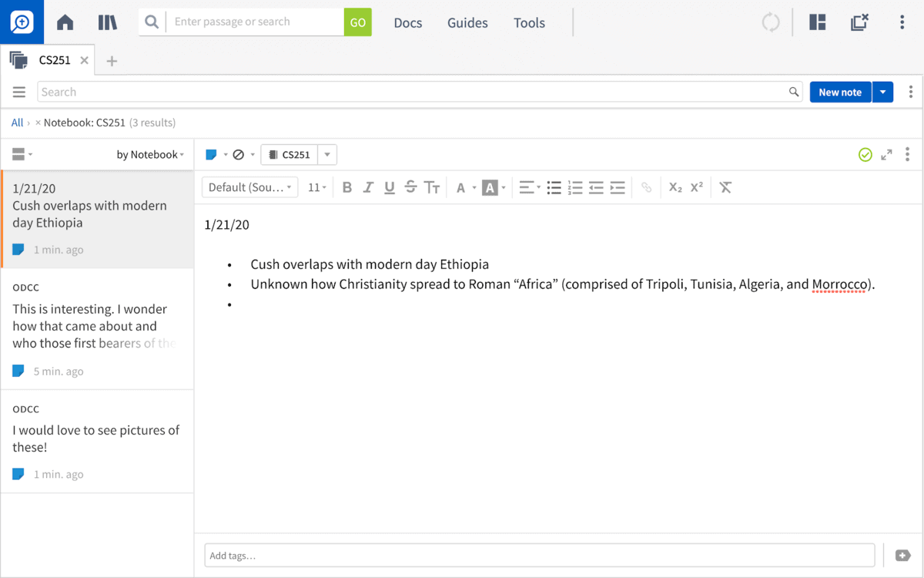
Task: Open the New note dropdown arrow
Action: click(x=883, y=92)
